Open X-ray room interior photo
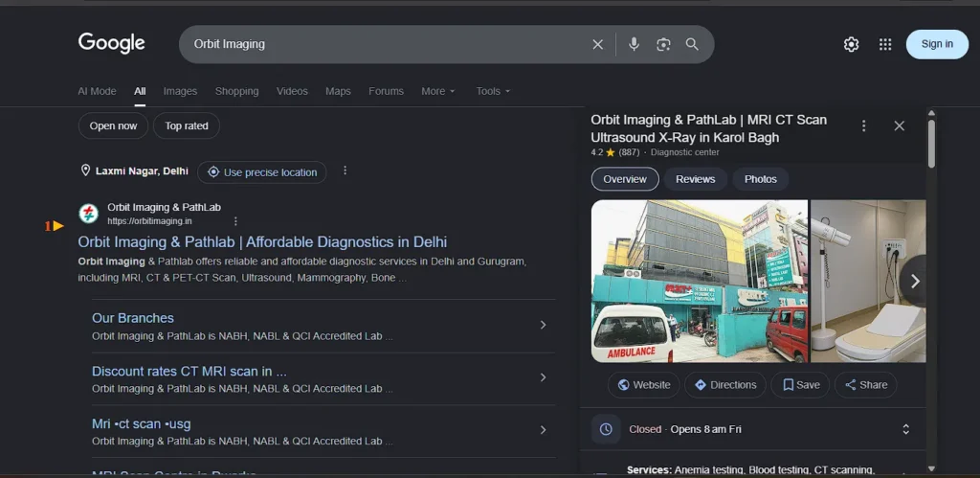Image resolution: width=980 pixels, height=478 pixels. point(868,281)
